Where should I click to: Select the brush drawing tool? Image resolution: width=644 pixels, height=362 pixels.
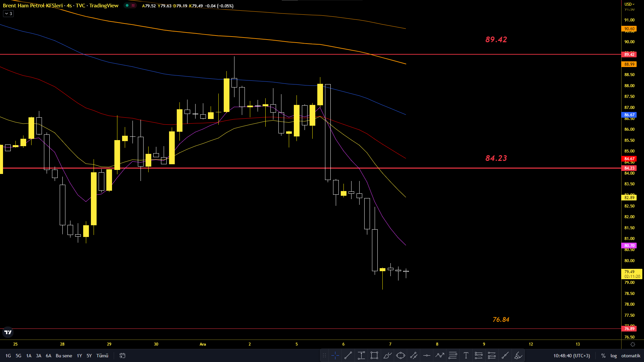pos(387,356)
